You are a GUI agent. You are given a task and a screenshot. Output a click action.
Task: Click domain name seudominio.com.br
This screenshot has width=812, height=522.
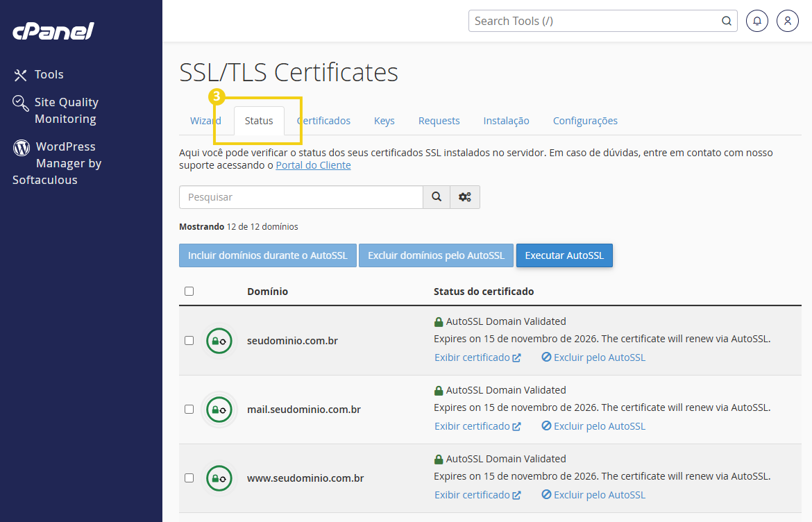pyautogui.click(x=293, y=341)
